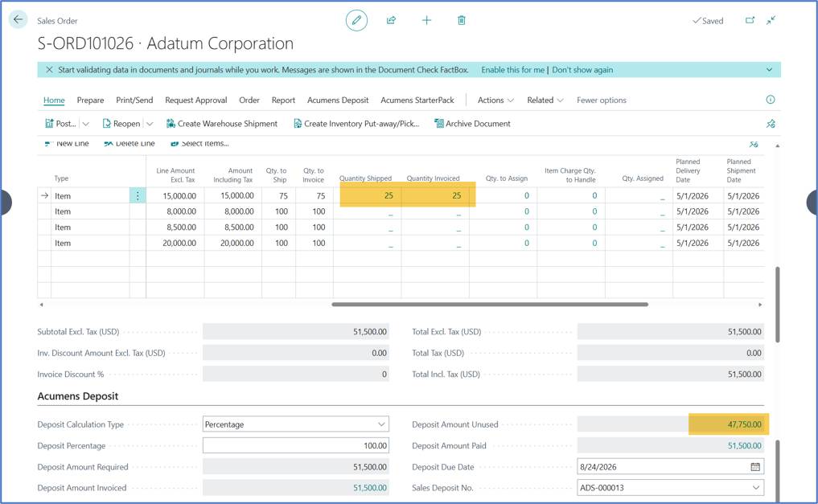Click the pin action bar icon
The width and height of the screenshot is (818, 504).
pyautogui.click(x=771, y=124)
